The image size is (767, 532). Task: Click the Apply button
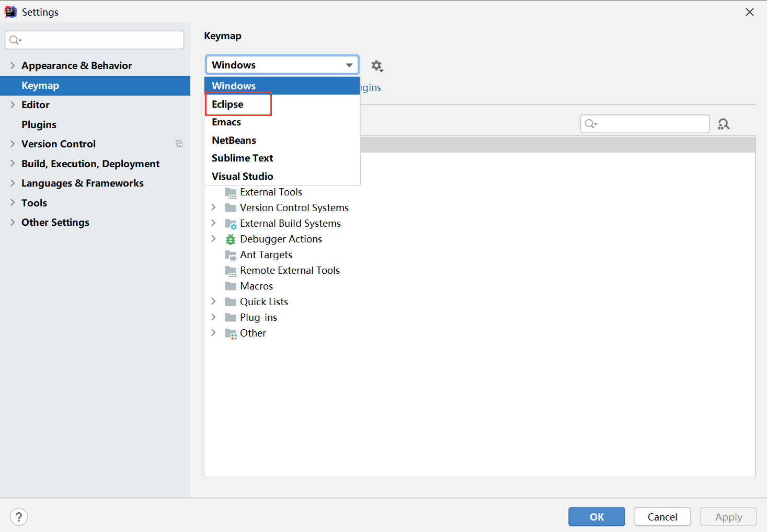click(x=728, y=517)
